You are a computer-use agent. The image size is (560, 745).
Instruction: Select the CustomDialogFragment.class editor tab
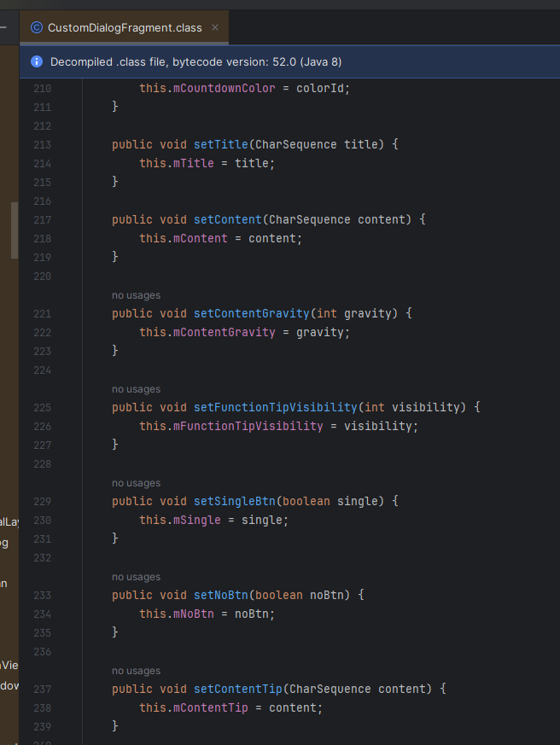pos(124,27)
